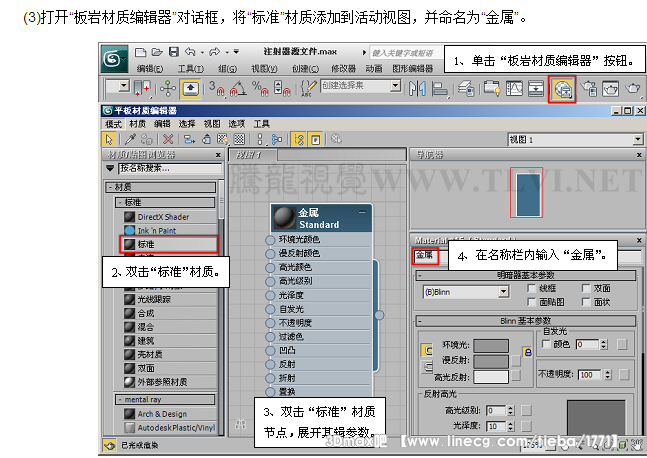This screenshot has height=458, width=647.
Task: Click the 3ds Max application logo button
Action: pos(114,59)
